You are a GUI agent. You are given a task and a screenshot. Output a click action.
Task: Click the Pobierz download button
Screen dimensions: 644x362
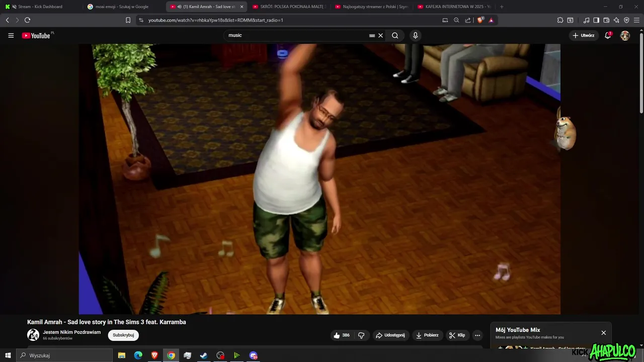(427, 335)
